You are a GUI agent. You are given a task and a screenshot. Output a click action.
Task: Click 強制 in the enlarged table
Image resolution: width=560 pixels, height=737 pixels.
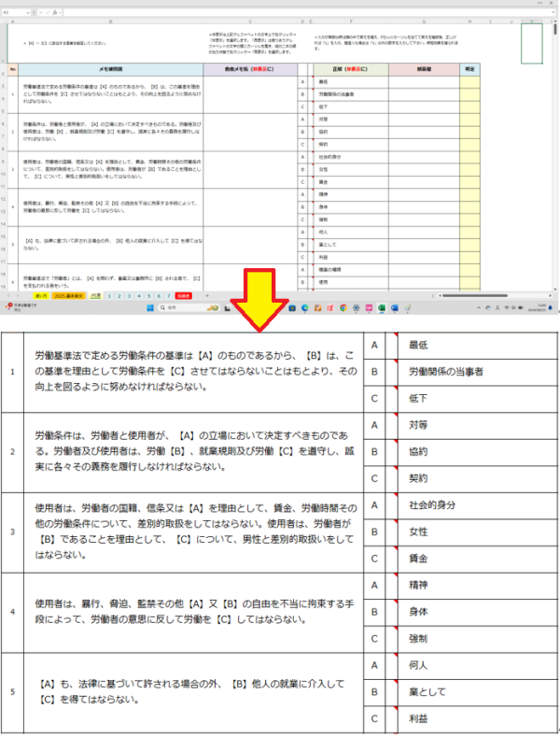tap(418, 639)
